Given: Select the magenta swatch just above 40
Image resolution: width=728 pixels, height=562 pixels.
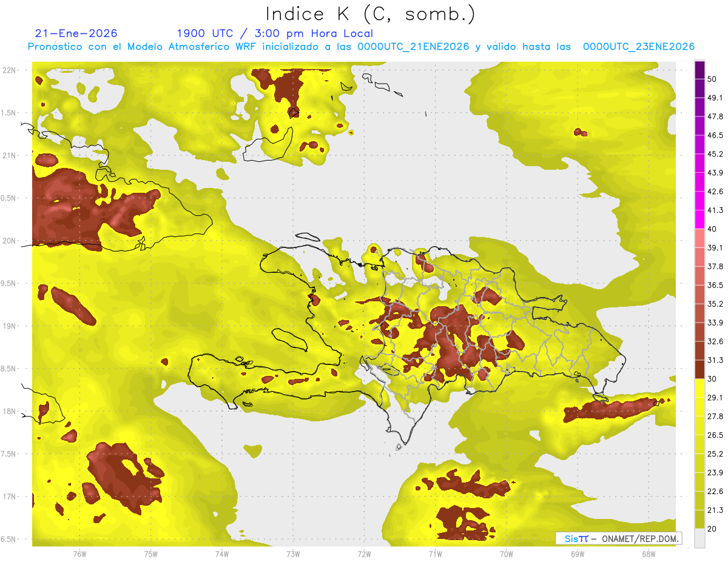Looking at the screenshot, I should tap(699, 219).
